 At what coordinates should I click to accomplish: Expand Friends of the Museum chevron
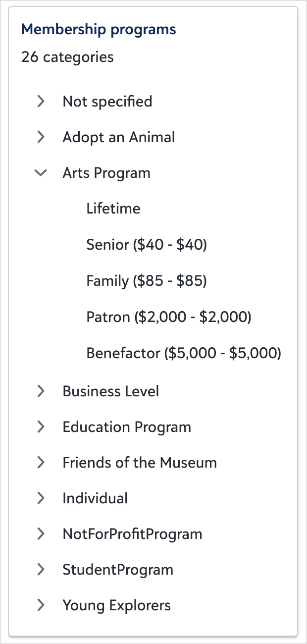[x=41, y=463]
